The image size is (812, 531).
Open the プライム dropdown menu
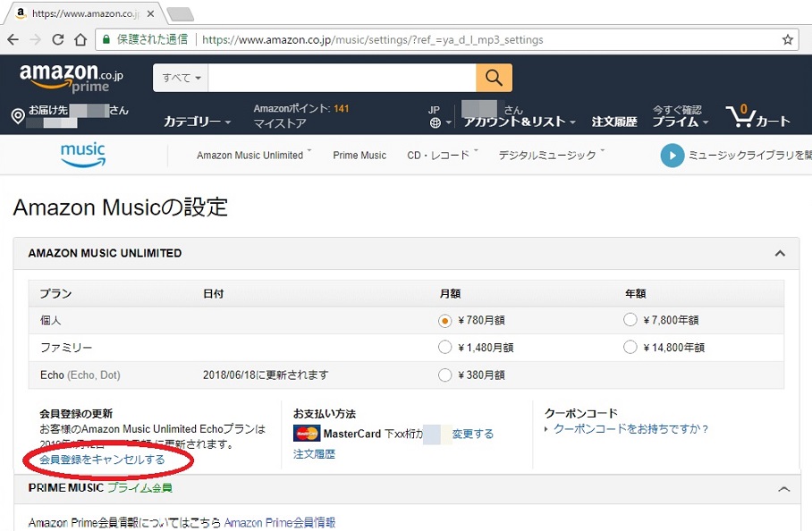click(x=680, y=122)
